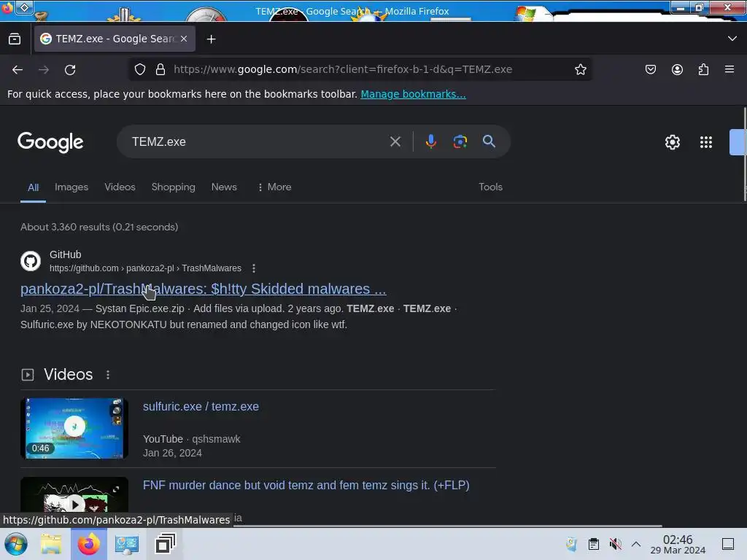Bookmark this page with star icon
This screenshot has width=747, height=560.
tap(580, 69)
